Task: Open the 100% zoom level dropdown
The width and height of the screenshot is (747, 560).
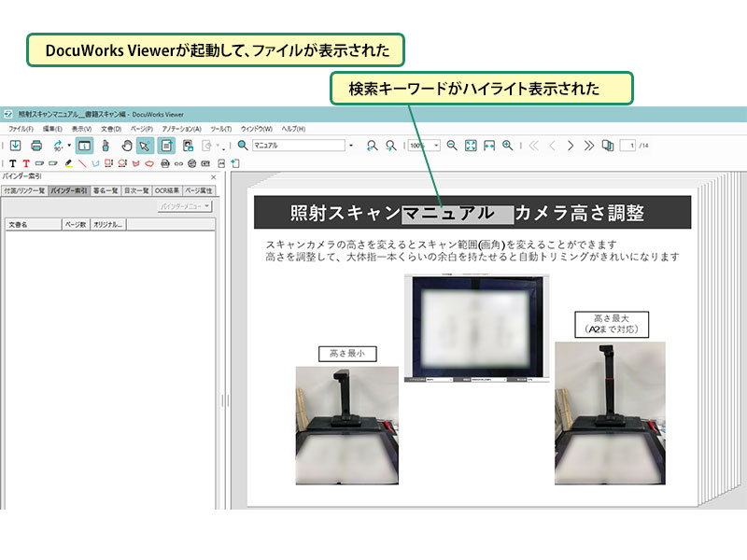Action: point(436,146)
